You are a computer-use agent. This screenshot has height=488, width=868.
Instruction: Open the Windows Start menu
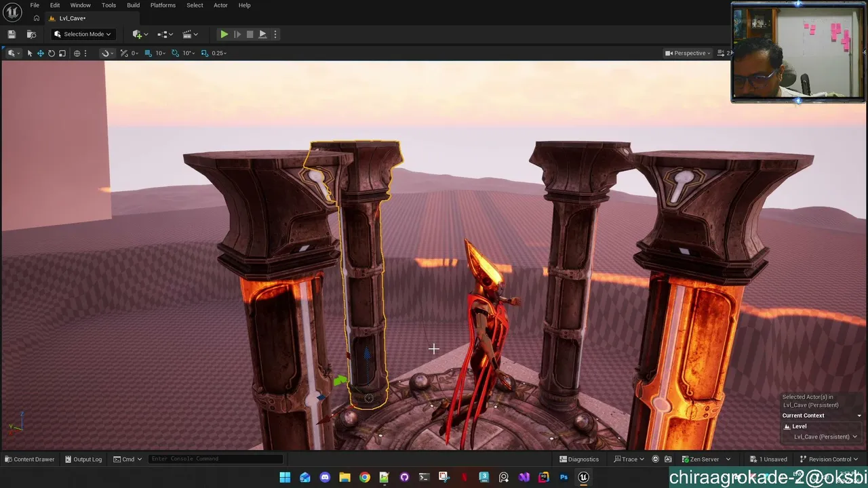pos(285,477)
